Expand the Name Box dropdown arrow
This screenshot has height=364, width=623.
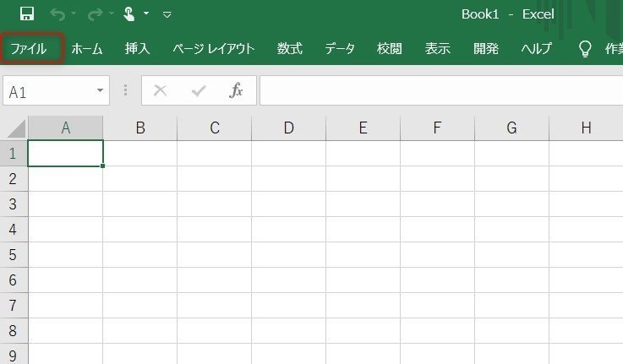101,91
